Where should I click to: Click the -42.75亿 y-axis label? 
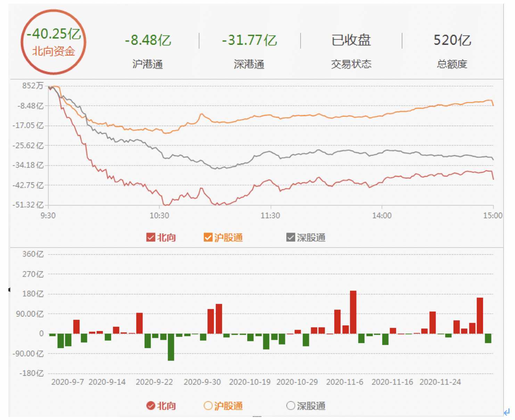(x=28, y=185)
